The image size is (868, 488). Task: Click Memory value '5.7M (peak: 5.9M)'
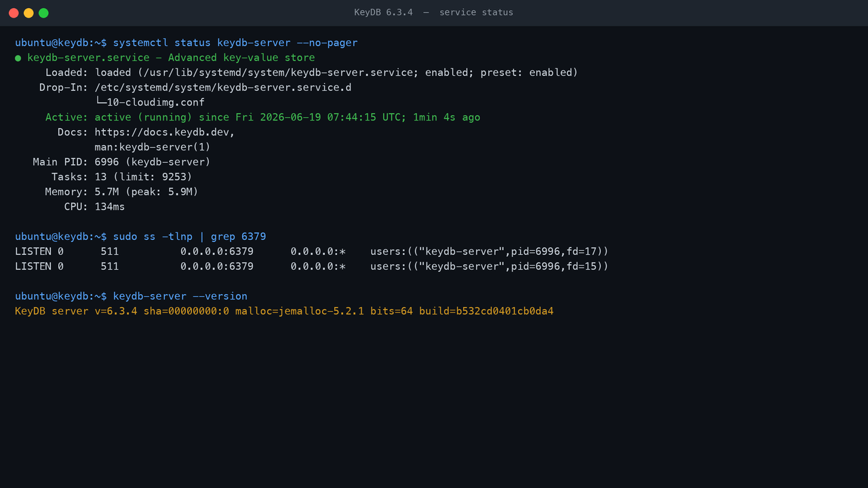click(x=146, y=192)
